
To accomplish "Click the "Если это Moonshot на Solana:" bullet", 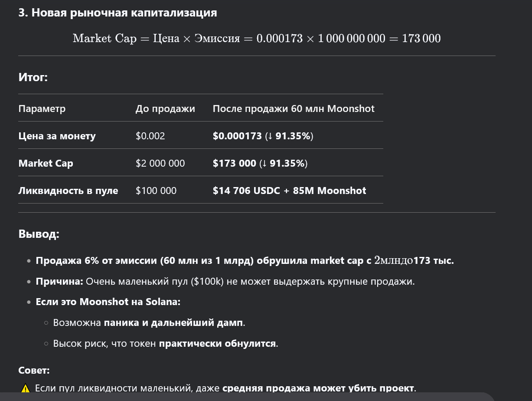I will click(108, 302).
